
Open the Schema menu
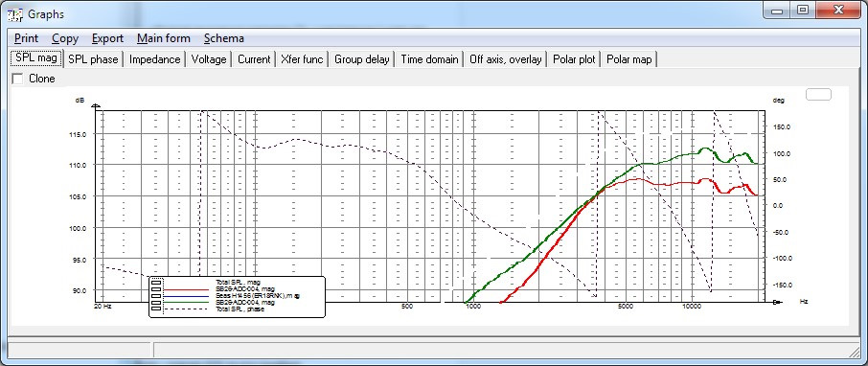223,38
